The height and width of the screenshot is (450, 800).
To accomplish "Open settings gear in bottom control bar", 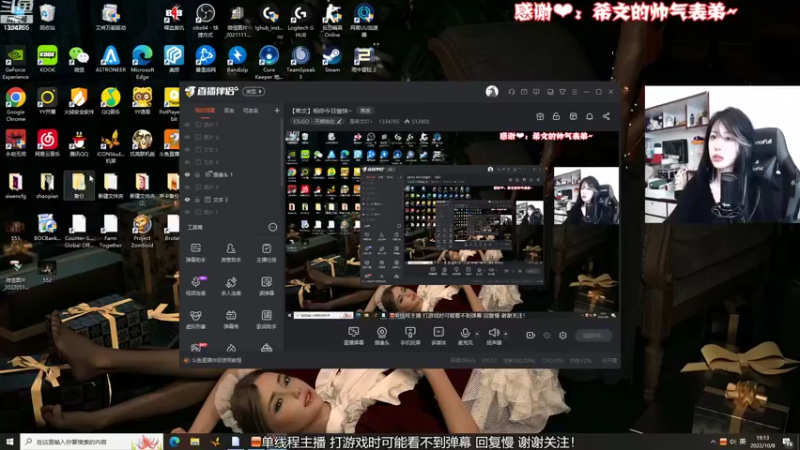I will coord(563,335).
